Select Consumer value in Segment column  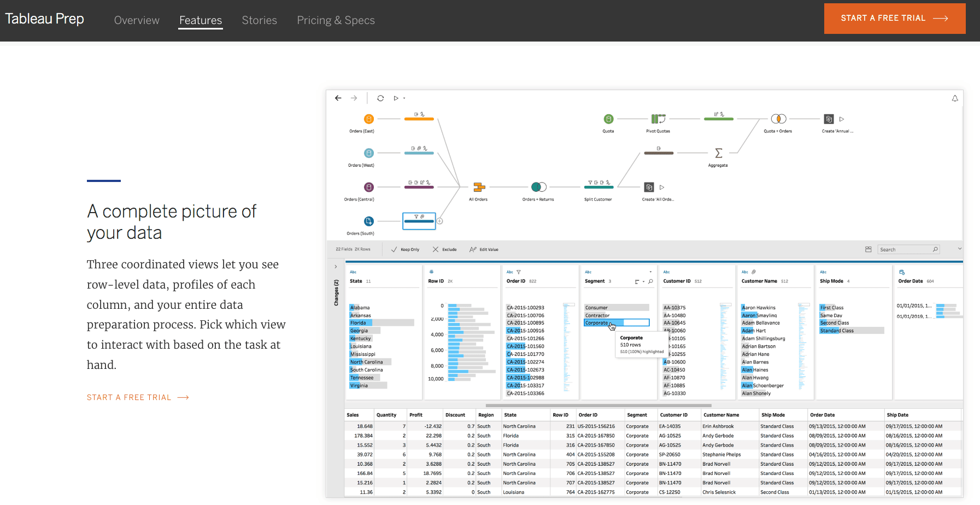click(x=617, y=308)
